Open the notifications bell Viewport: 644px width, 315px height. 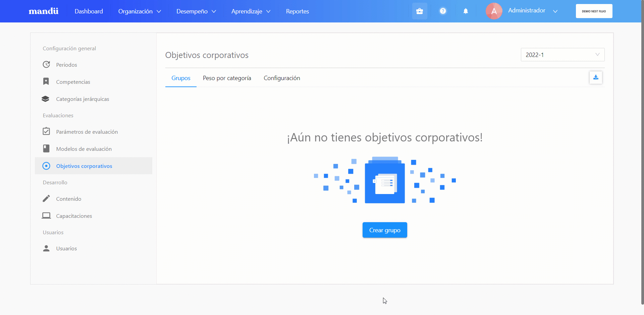point(466,11)
